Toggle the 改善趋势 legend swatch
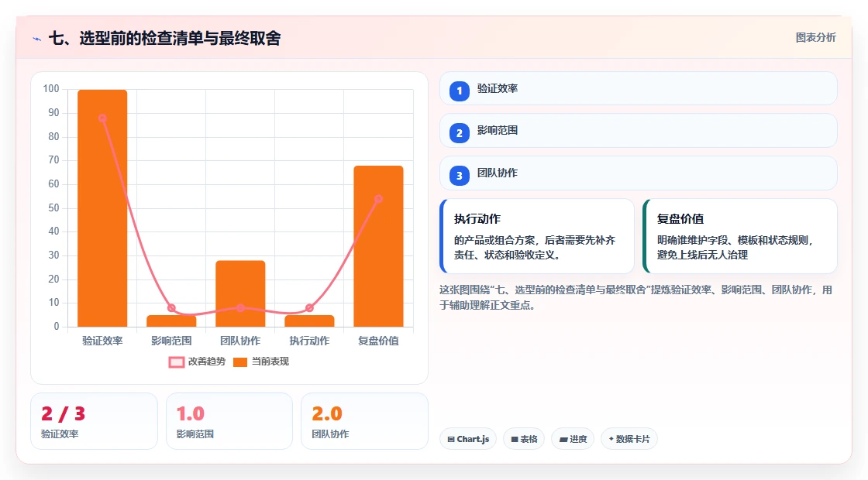Screen dimensions: 868x480 [x=176, y=362]
